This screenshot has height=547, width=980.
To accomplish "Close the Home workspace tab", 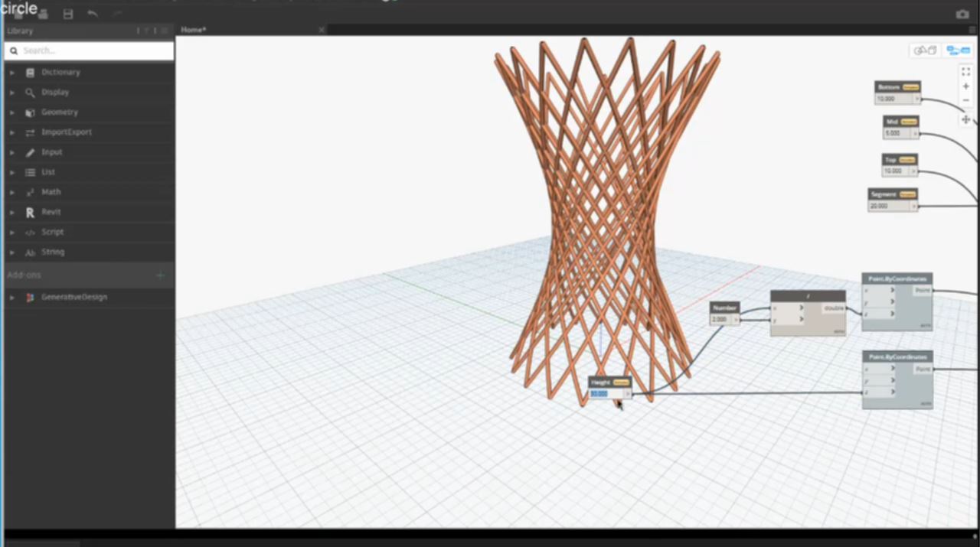I will (322, 30).
